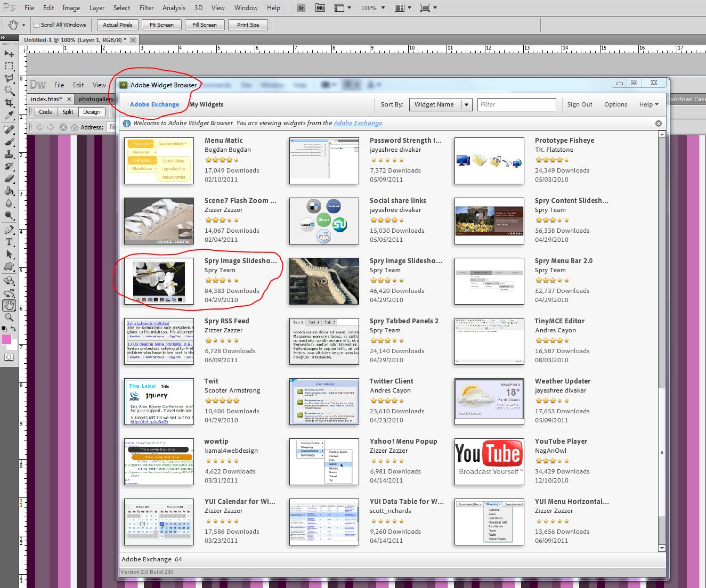This screenshot has width=706, height=588.
Task: Select the Custom Shape tool
Action: click(x=9, y=266)
